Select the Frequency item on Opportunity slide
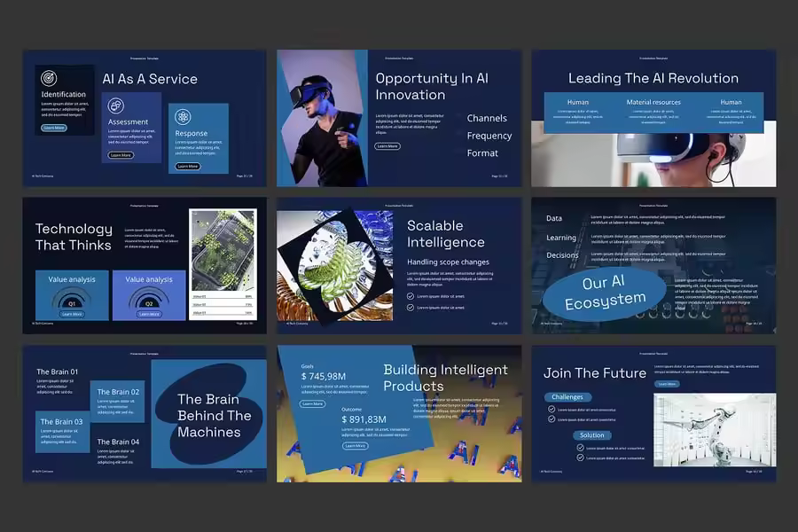This screenshot has width=798, height=532. [x=489, y=136]
